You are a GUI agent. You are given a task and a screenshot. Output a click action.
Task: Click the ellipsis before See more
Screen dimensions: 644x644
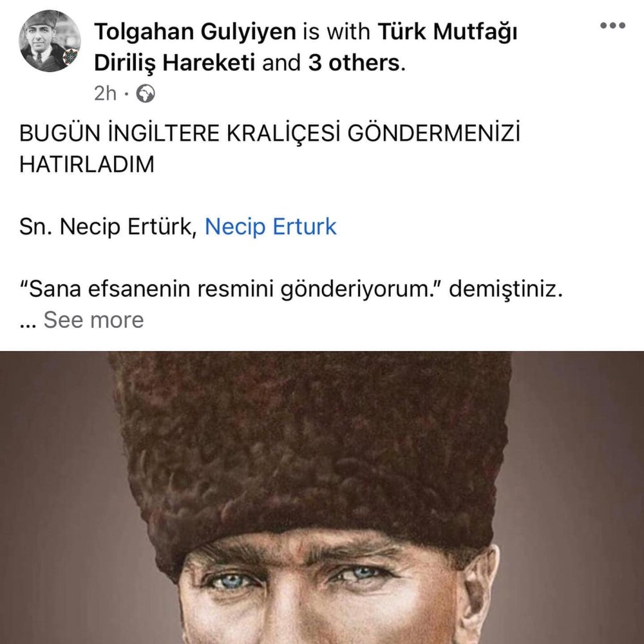28,325
